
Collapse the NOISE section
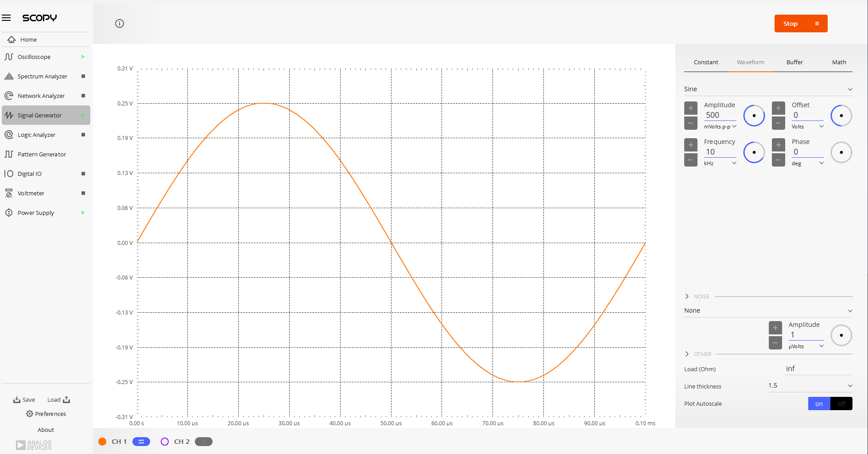[687, 296]
